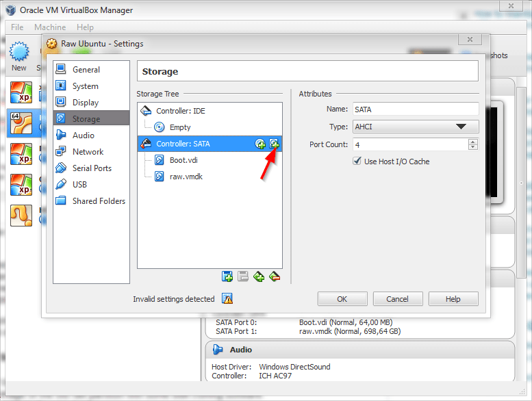Viewport: 532px width, 401px height.
Task: Open the Network settings category
Action: [x=91, y=151]
